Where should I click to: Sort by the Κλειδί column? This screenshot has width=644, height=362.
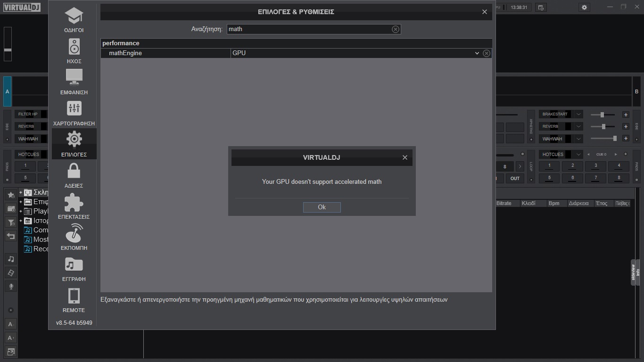tap(533, 203)
